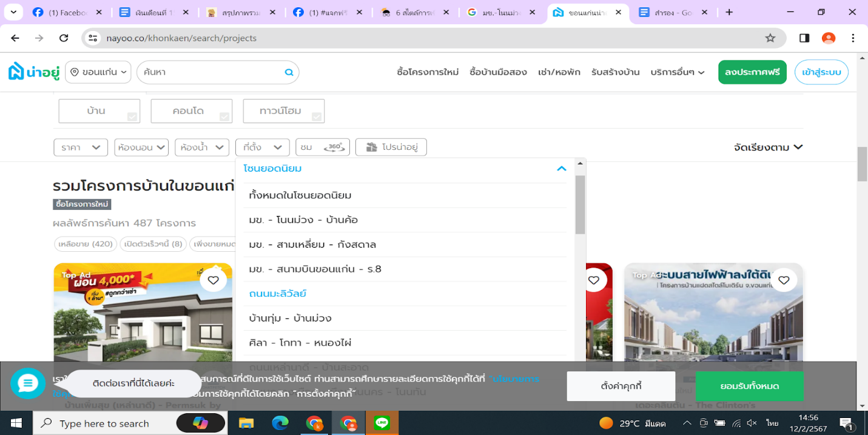Open Microsoft Edge from taskbar
Viewport: 868px width, 435px height.
[280, 423]
